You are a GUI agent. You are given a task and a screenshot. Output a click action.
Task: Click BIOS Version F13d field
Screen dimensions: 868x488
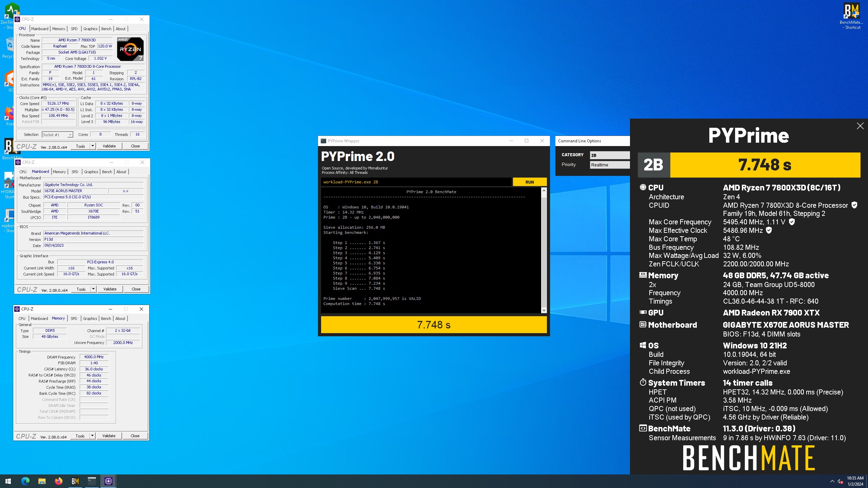point(94,239)
